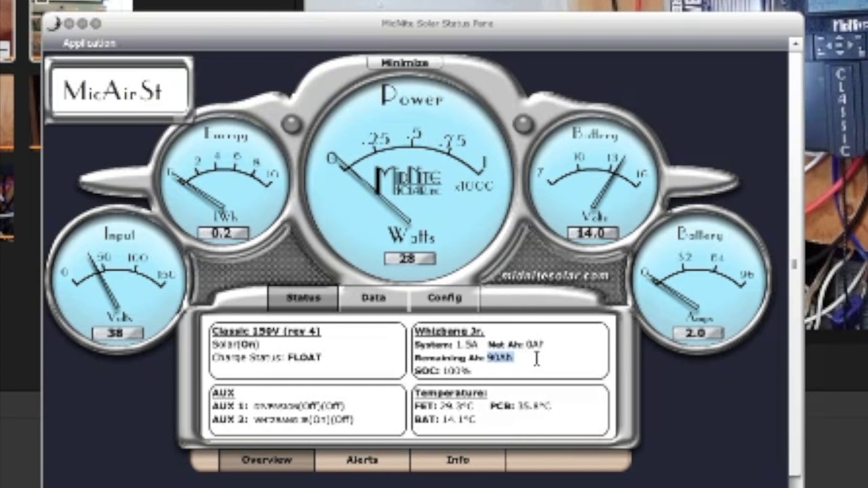Click the Power watts gauge dial
Viewport: 868px width, 488px height.
coord(409,178)
